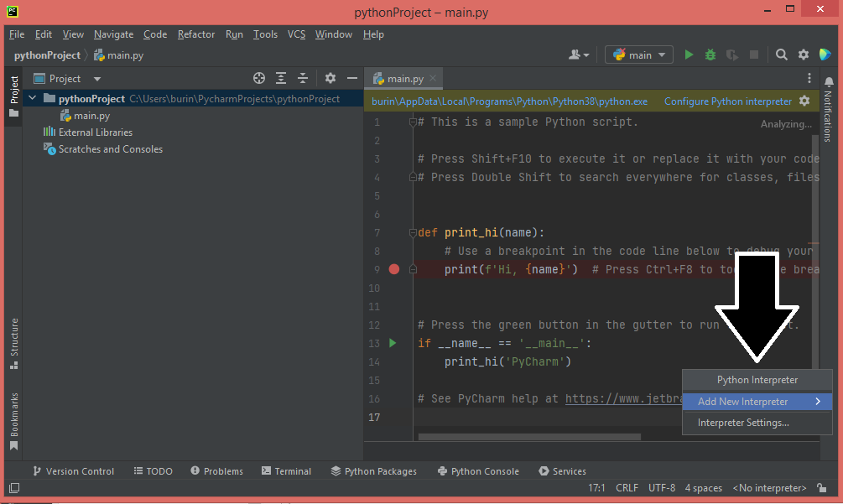Open editor tab options three-dot menu
Viewport: 843px width, 504px height.
click(x=809, y=79)
